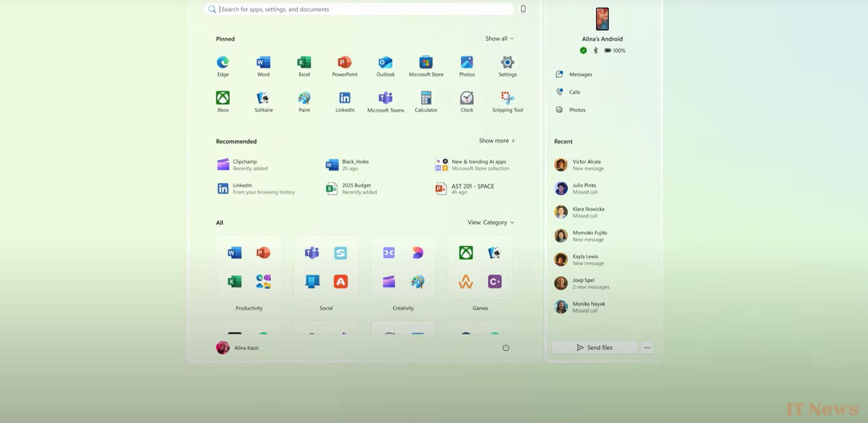The height and width of the screenshot is (423, 868).
Task: Click the green connected status icon
Action: coord(583,50)
